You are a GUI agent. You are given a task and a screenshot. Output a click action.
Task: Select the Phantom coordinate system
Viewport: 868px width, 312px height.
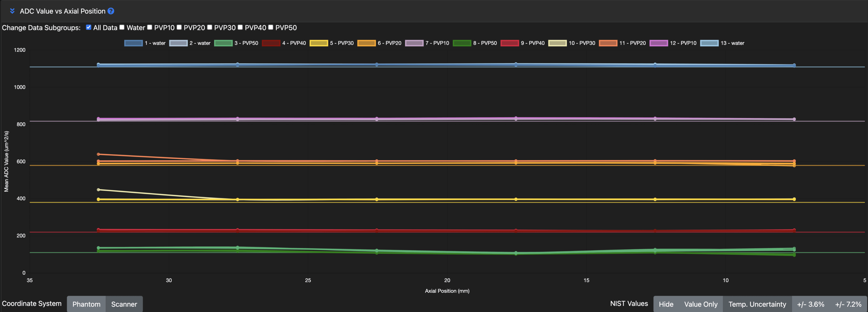[x=86, y=304]
